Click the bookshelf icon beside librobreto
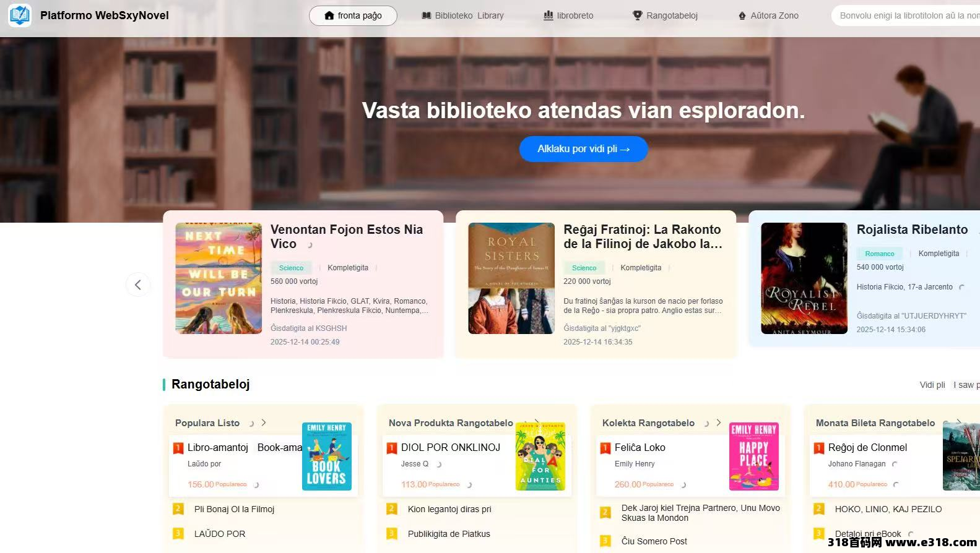Screen dimensions: 980x553 [x=549, y=15]
